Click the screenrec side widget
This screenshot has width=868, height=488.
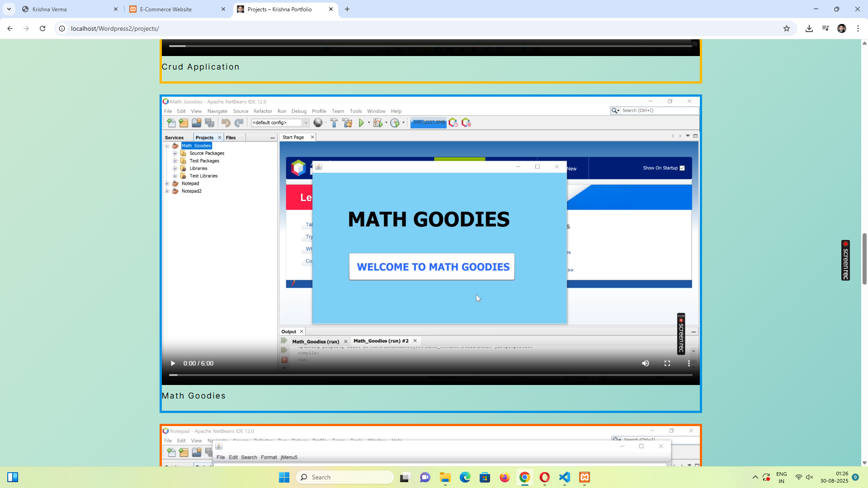pos(845,260)
